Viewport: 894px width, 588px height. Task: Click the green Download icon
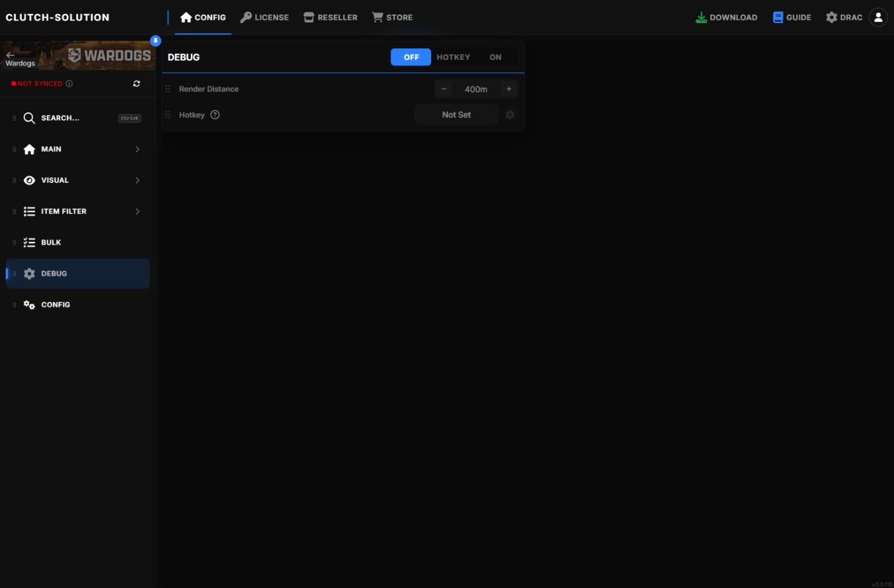[x=701, y=17]
